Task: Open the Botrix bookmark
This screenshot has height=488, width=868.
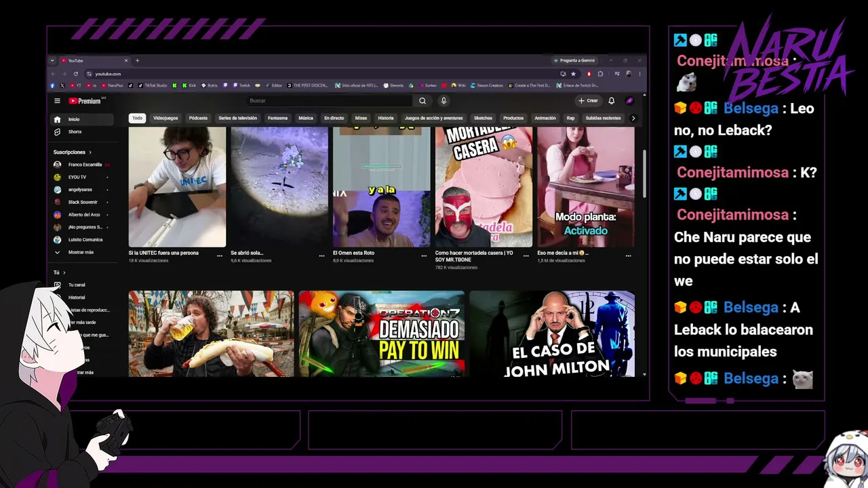Action: [x=210, y=85]
